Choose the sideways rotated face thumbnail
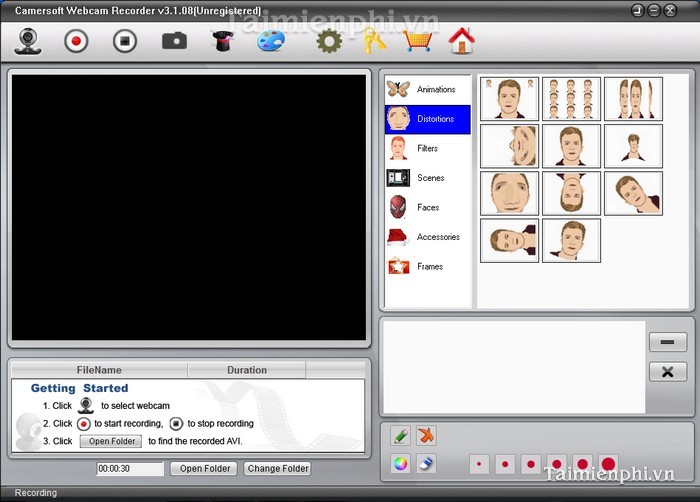 tap(509, 146)
